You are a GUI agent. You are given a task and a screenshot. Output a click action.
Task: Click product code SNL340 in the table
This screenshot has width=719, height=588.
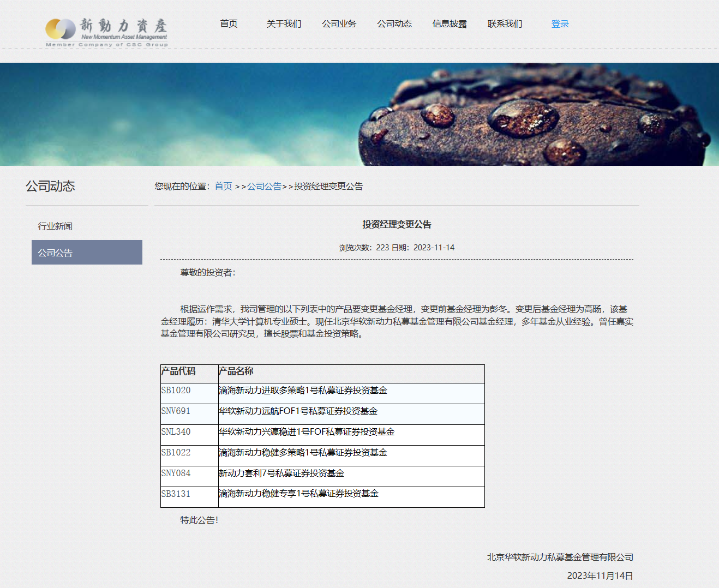coord(176,432)
